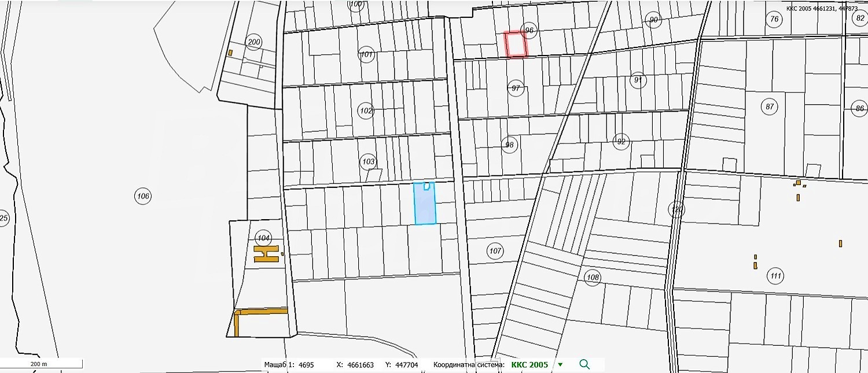Select the red outlined parcel
The image size is (868, 373).
point(516,45)
